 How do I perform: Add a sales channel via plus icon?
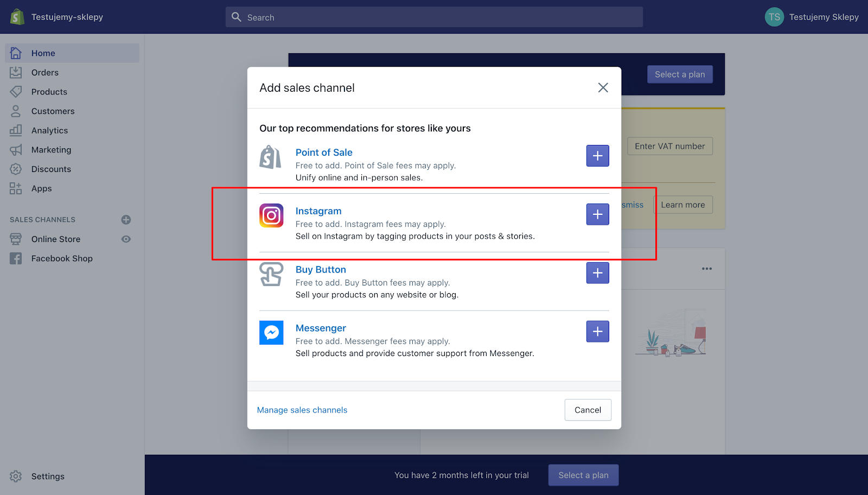[126, 220]
